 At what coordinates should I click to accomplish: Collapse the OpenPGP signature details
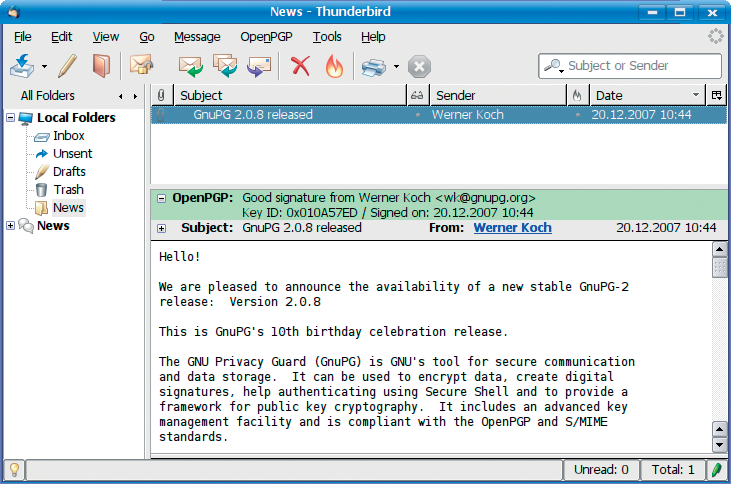tap(161, 199)
